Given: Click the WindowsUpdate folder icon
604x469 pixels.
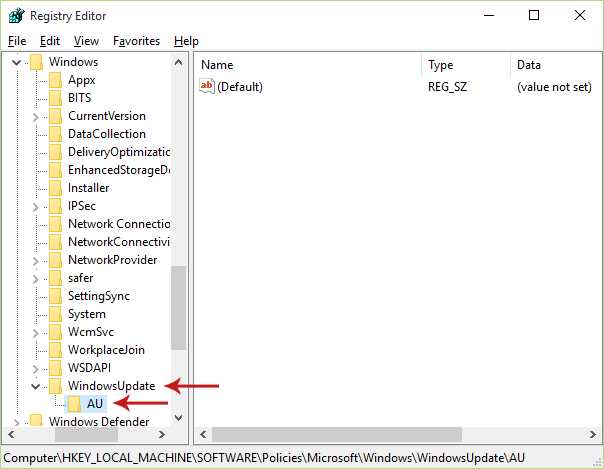Looking at the screenshot, I should [x=55, y=386].
